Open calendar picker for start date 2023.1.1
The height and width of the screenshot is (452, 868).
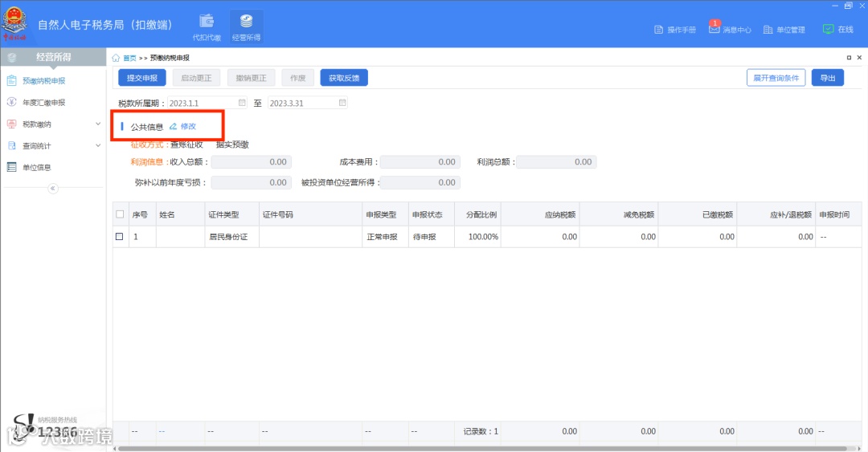(242, 103)
